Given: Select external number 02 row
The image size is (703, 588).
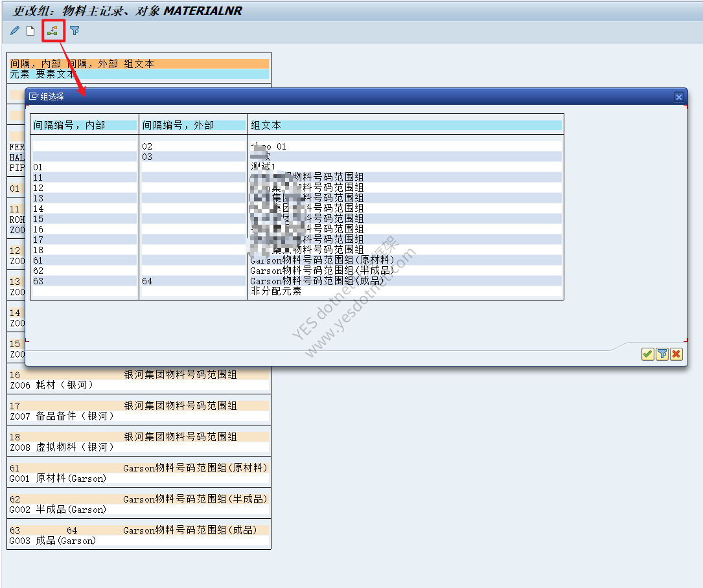Looking at the screenshot, I should click(297, 146).
